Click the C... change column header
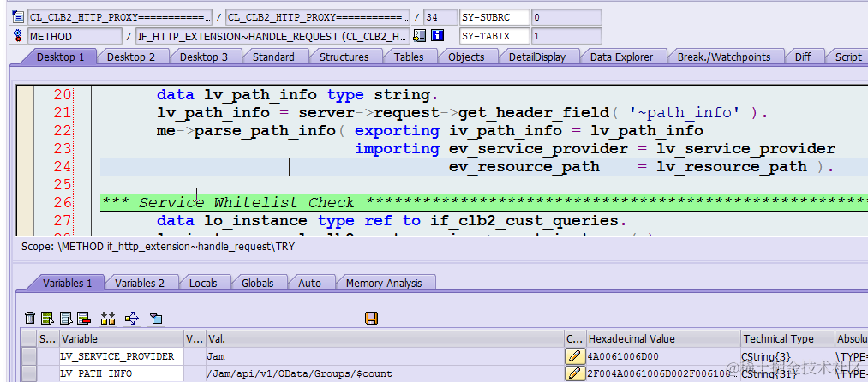 (x=575, y=339)
